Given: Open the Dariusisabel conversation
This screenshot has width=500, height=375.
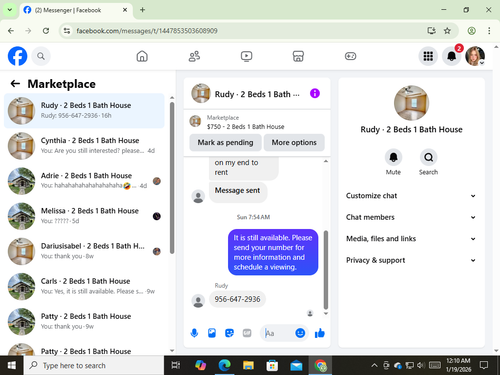Looking at the screenshot, I should pyautogui.click(x=84, y=251).
